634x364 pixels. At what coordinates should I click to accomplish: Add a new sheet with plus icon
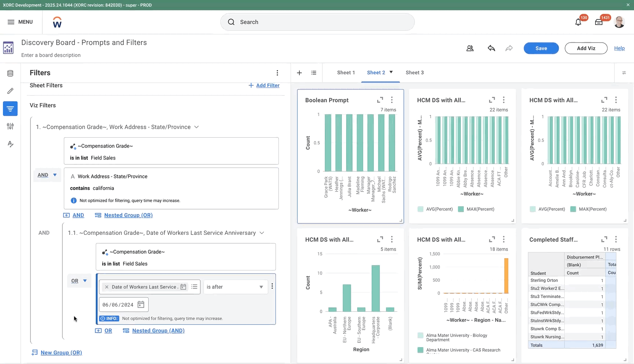[x=299, y=73]
